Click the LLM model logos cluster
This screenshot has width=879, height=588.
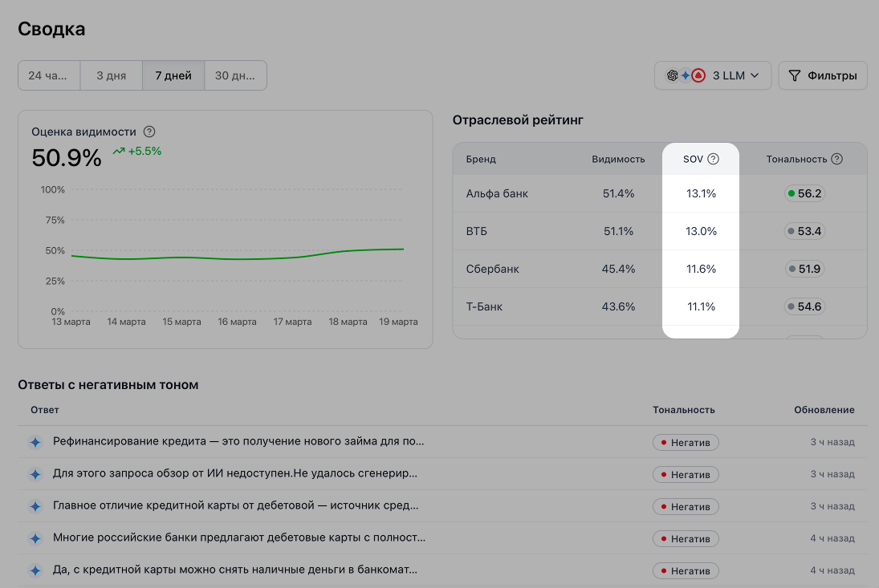tap(686, 76)
